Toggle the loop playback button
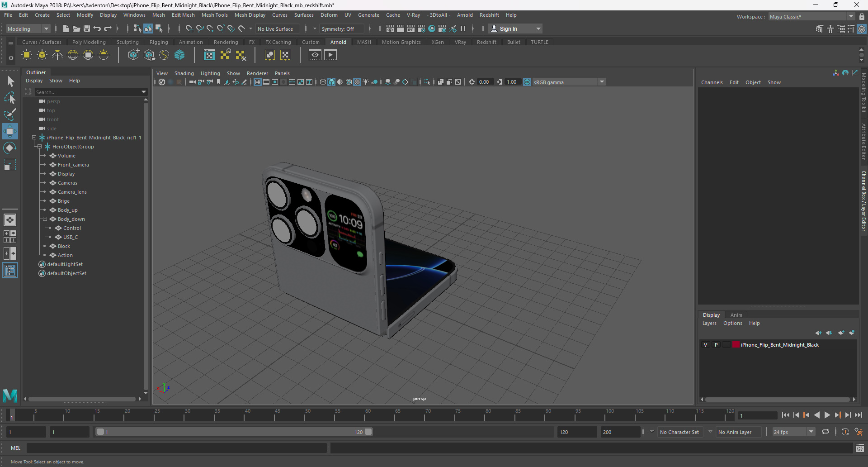Screen dimensions: 868x467 (x=826, y=432)
